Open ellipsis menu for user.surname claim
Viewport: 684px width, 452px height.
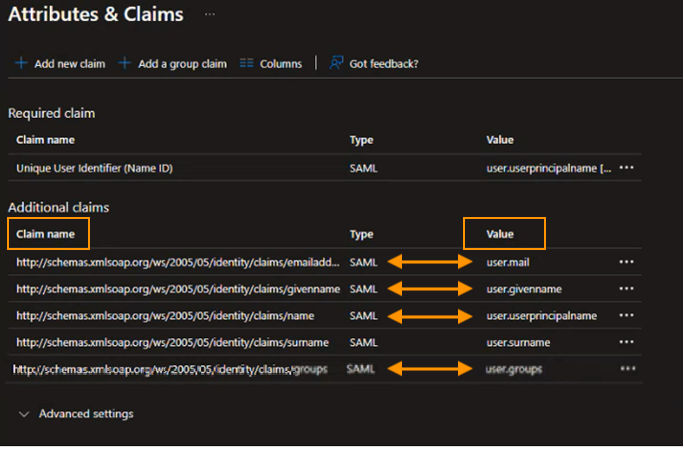coord(627,343)
